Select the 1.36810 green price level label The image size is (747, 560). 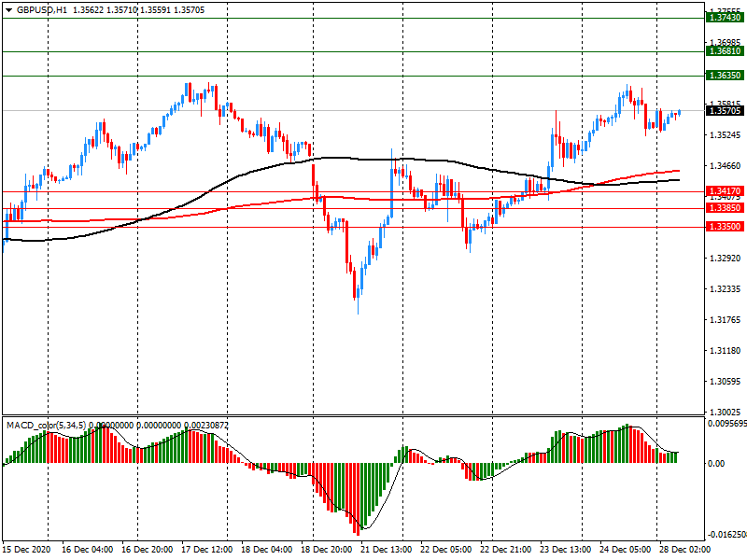click(726, 51)
